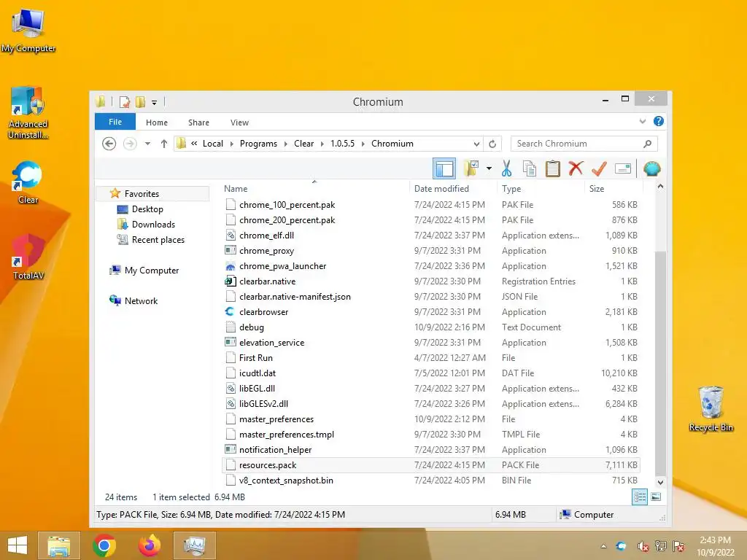This screenshot has height=560, width=747.
Task: Open the View ribbon tab
Action: click(239, 122)
